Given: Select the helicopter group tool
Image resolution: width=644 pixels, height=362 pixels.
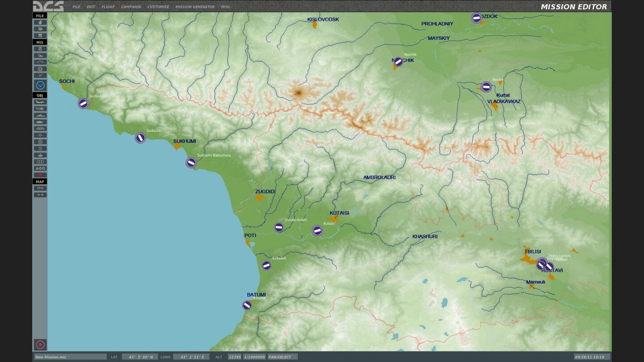Looking at the screenshot, I should coord(40,109).
